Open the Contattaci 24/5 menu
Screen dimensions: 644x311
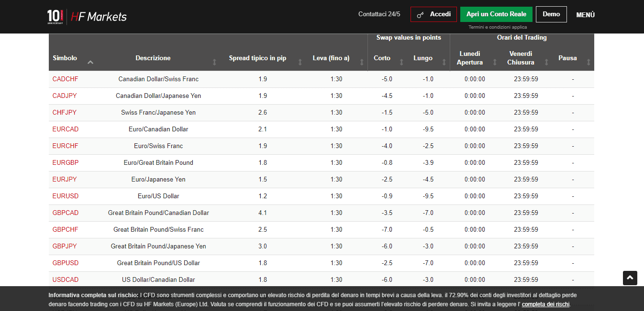click(x=379, y=14)
